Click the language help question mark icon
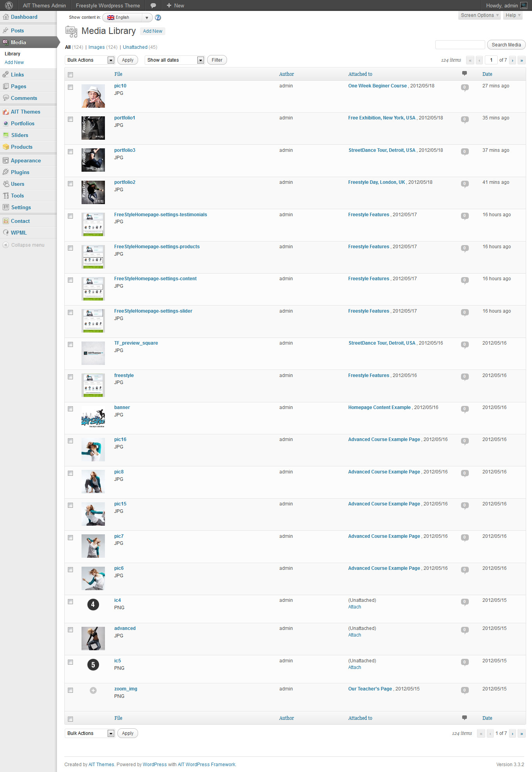532x772 pixels. [x=158, y=18]
